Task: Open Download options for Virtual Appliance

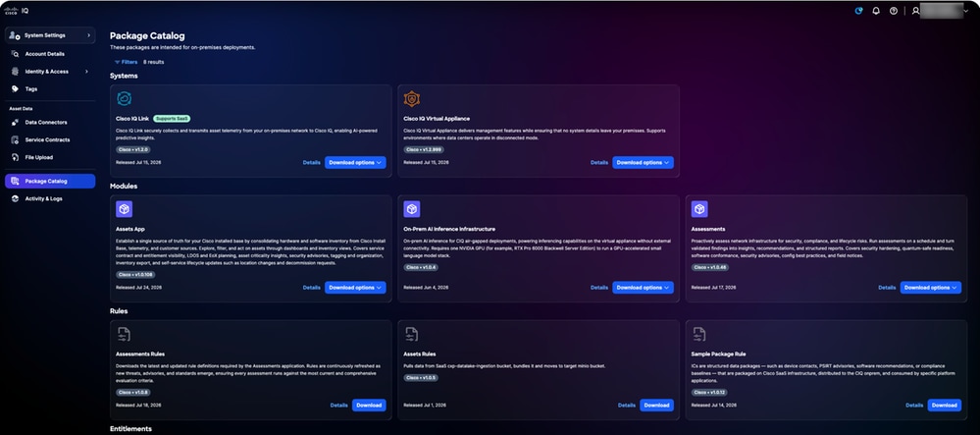Action: click(x=643, y=163)
